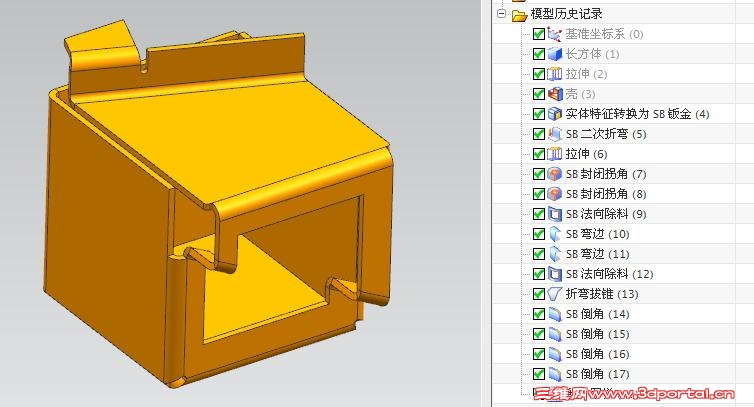
Task: Select the 拉伸 (2) row text
Action: (586, 74)
